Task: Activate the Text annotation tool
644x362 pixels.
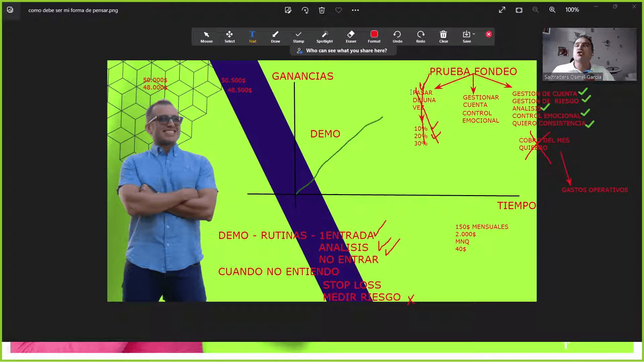Action: tap(253, 37)
